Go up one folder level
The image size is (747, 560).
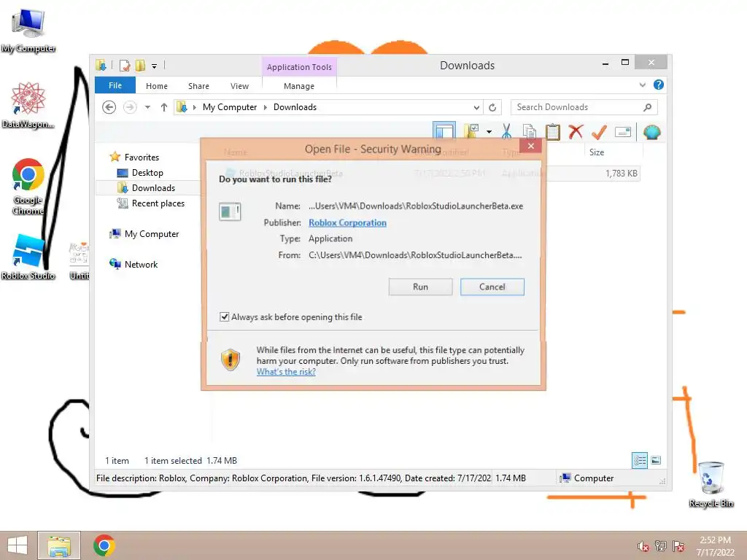[x=164, y=107]
